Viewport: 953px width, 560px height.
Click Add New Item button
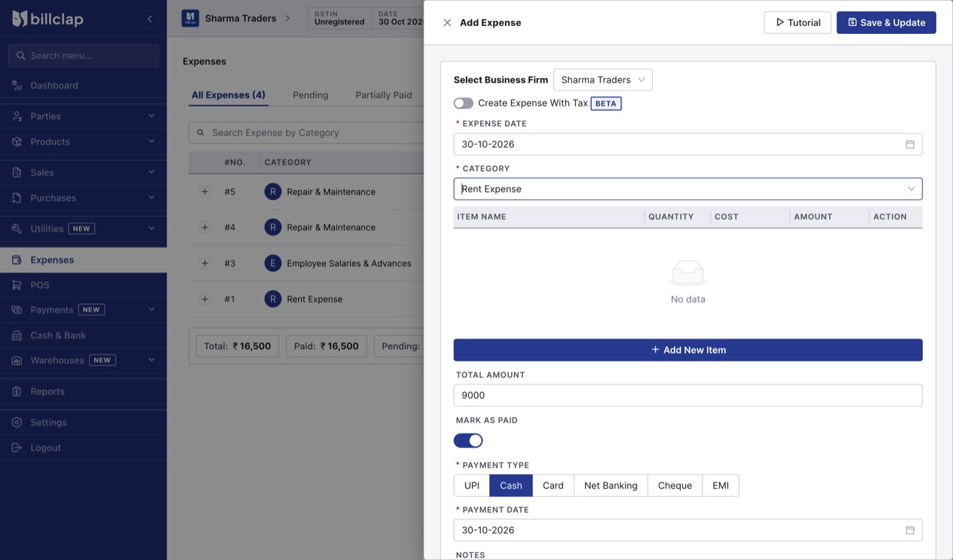coord(688,350)
